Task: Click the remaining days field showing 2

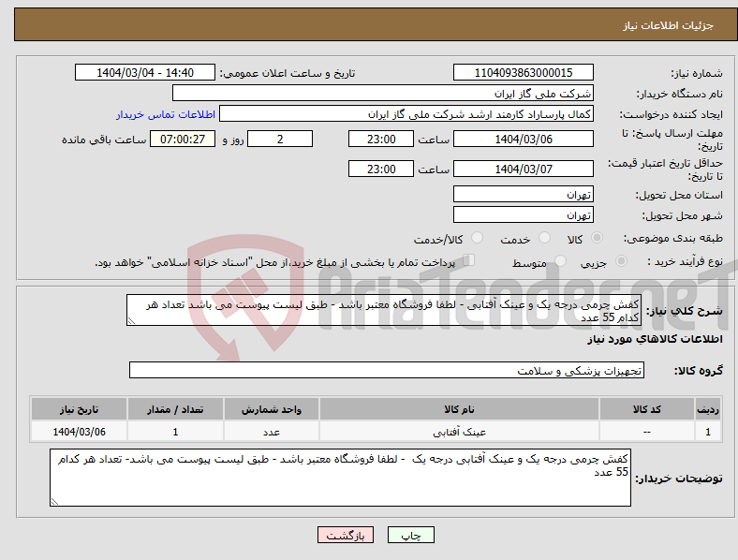Action: click(x=280, y=139)
